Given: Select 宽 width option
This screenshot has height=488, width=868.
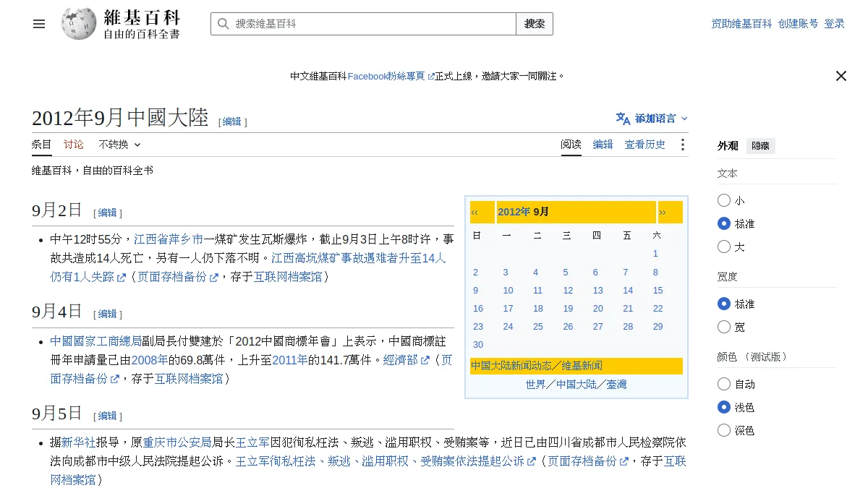Looking at the screenshot, I should 724,328.
